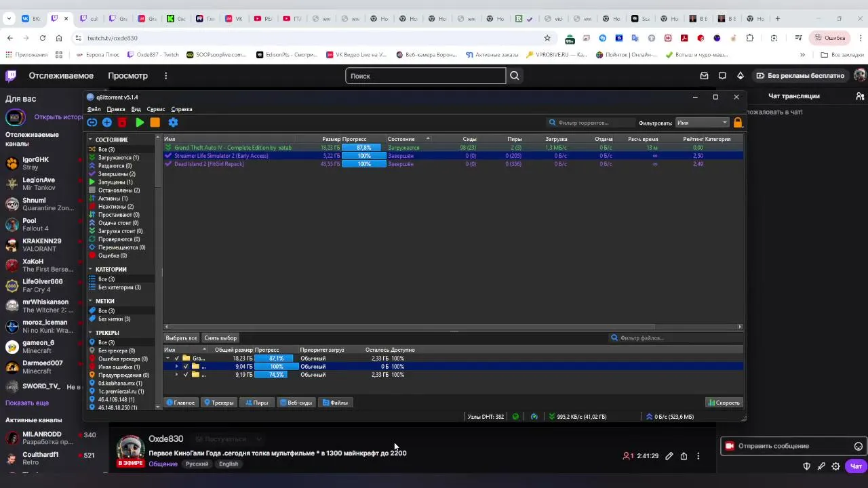This screenshot has width=868, height=488.
Task: Click the red remove torrent toolbar icon
Action: (x=122, y=123)
